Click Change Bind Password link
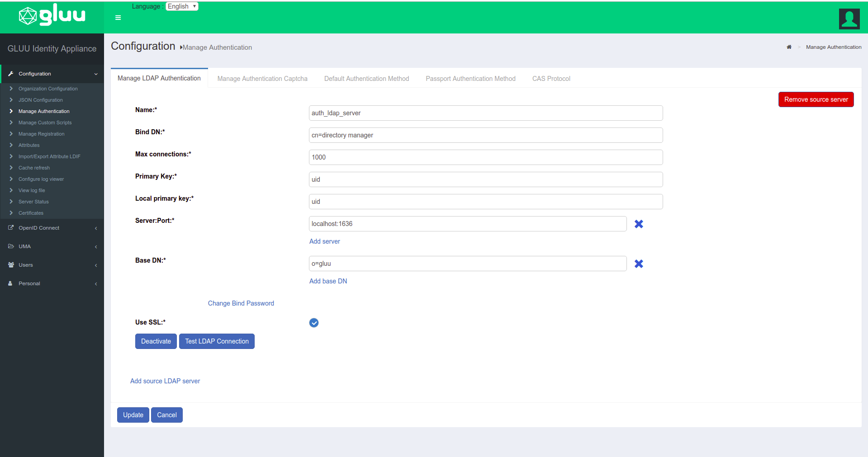The image size is (868, 457). 241,303
